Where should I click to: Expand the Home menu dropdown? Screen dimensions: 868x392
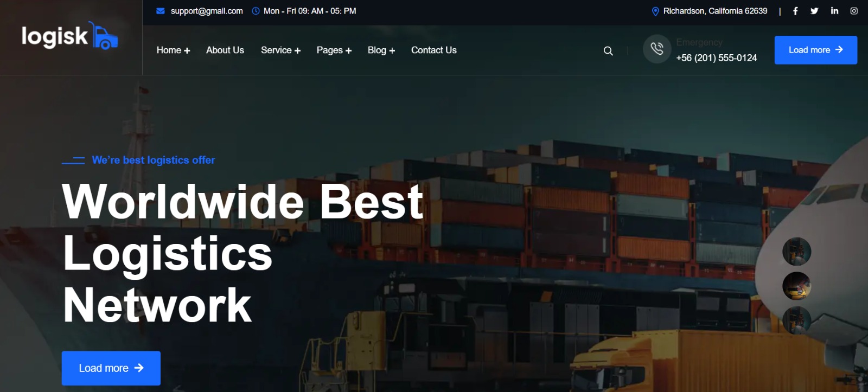[x=173, y=50]
